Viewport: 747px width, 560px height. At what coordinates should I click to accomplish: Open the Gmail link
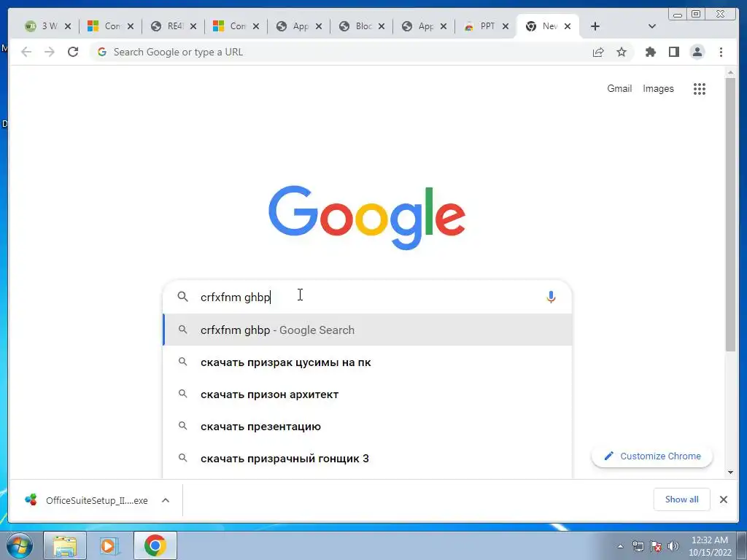(619, 88)
